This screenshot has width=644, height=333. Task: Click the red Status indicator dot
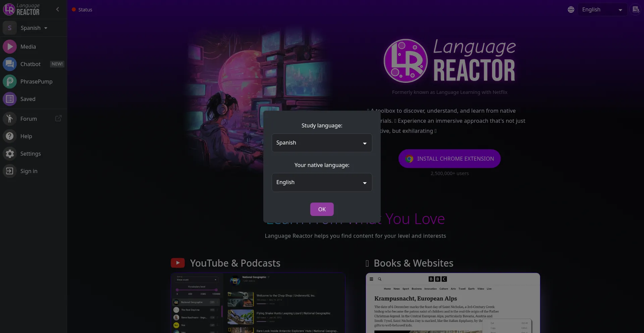click(x=74, y=10)
